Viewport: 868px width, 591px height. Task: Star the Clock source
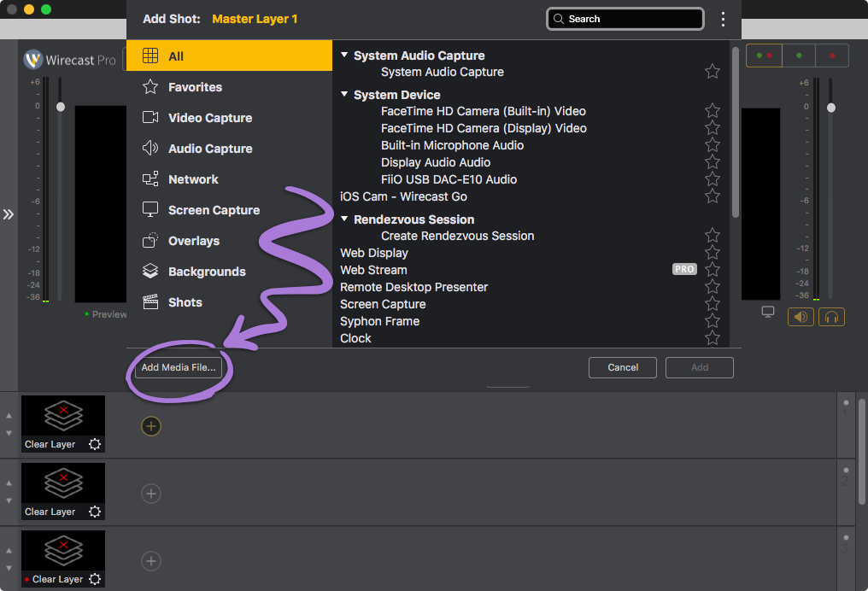(713, 338)
